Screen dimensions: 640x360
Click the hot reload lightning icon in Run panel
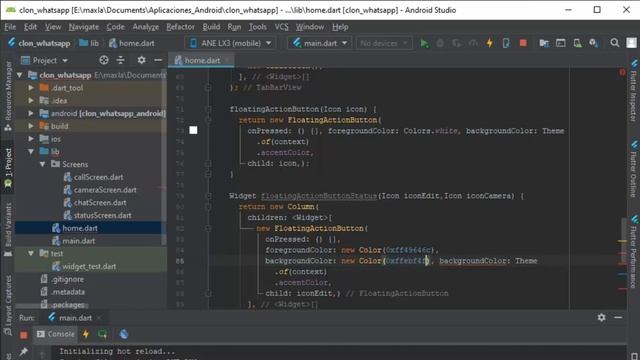click(x=86, y=334)
